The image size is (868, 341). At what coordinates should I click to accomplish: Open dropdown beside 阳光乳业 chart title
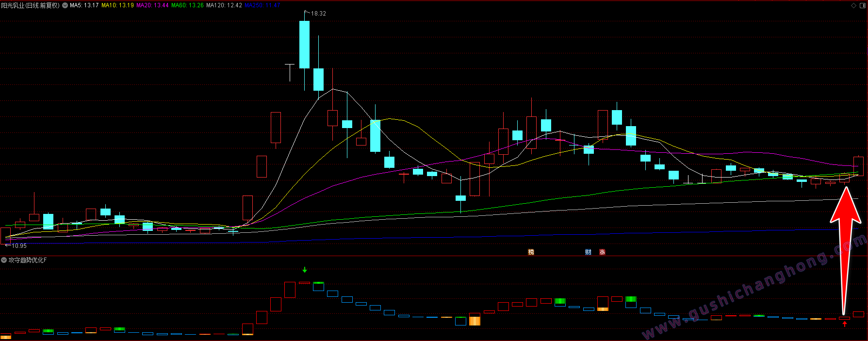[65, 5]
